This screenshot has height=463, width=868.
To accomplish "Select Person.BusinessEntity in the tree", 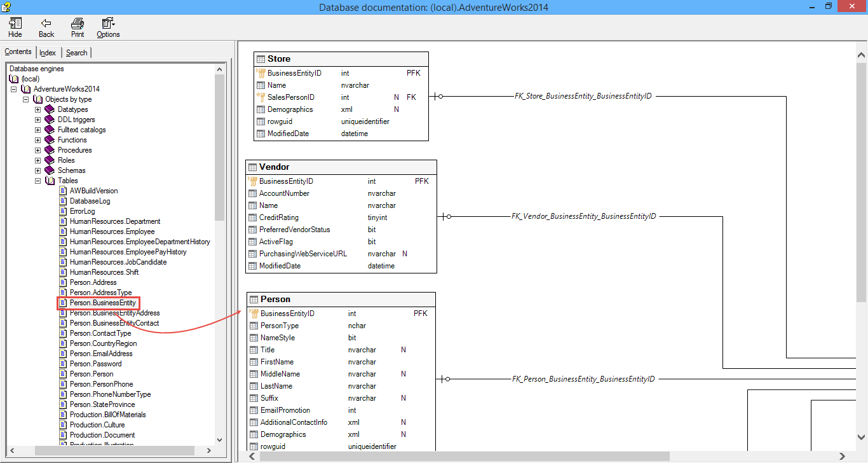I will (x=102, y=303).
